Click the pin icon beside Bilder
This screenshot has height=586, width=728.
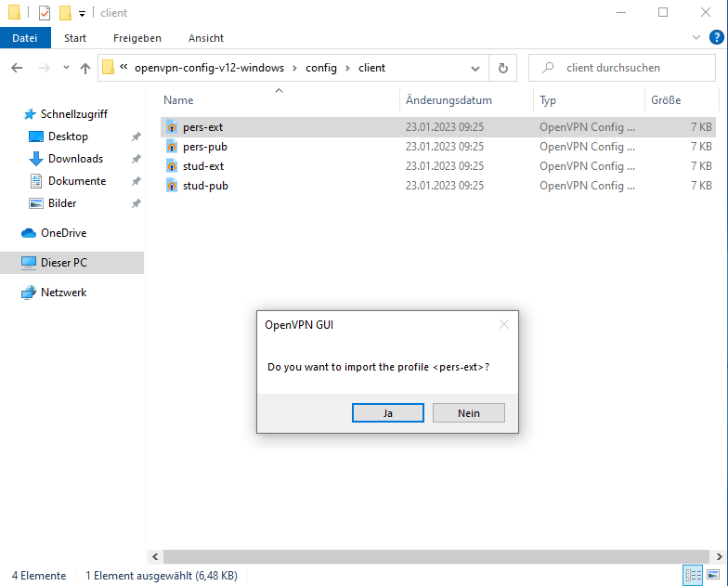tap(136, 203)
